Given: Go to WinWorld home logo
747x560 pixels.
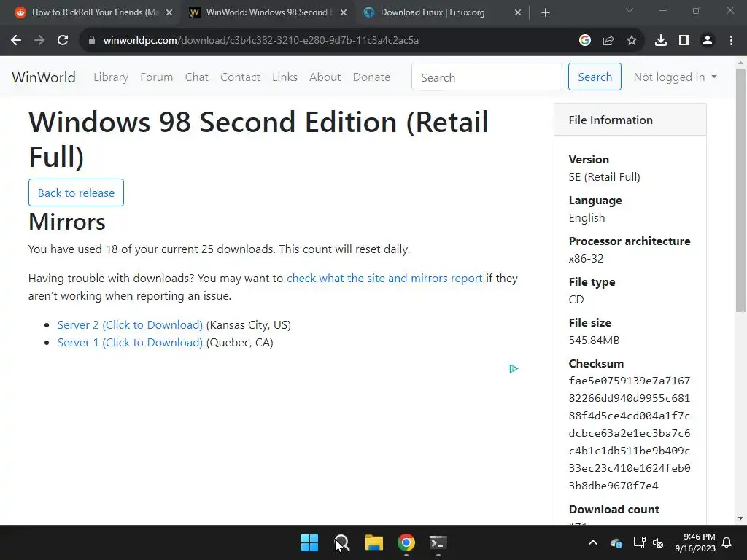Looking at the screenshot, I should point(43,77).
